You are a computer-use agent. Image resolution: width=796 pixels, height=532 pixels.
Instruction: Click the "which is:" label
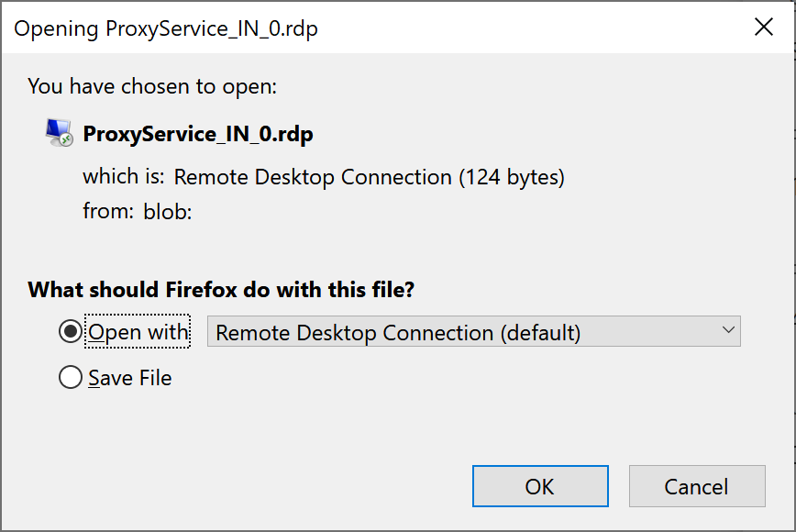coord(124,177)
